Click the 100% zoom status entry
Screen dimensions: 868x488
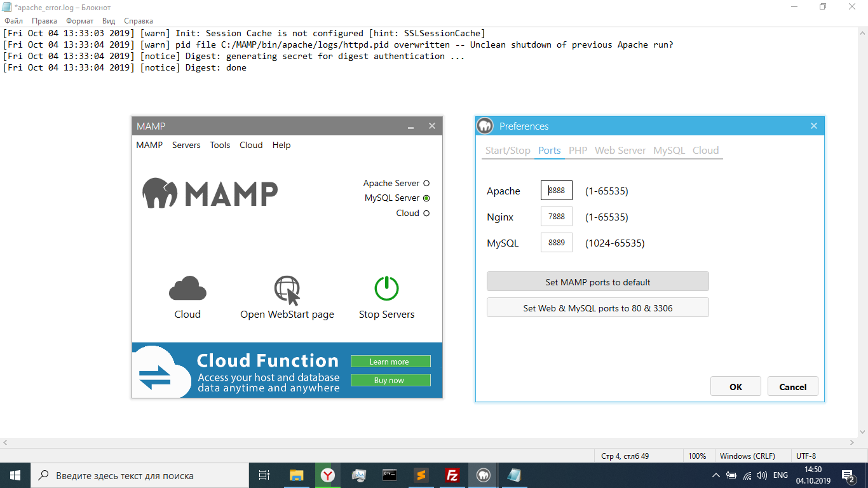pos(697,456)
